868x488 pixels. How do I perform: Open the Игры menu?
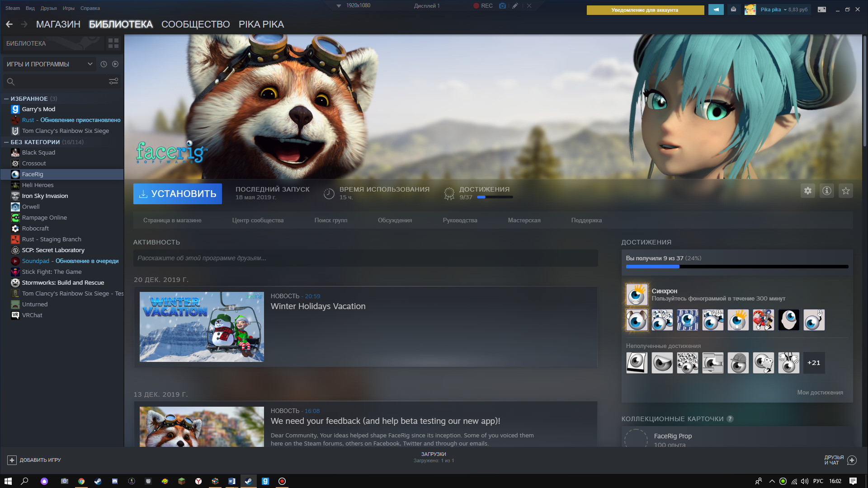pos(69,8)
